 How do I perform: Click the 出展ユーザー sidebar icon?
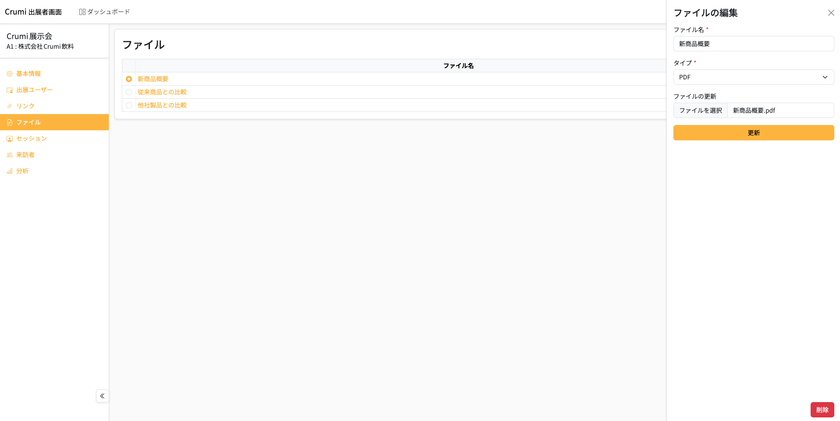pos(10,90)
